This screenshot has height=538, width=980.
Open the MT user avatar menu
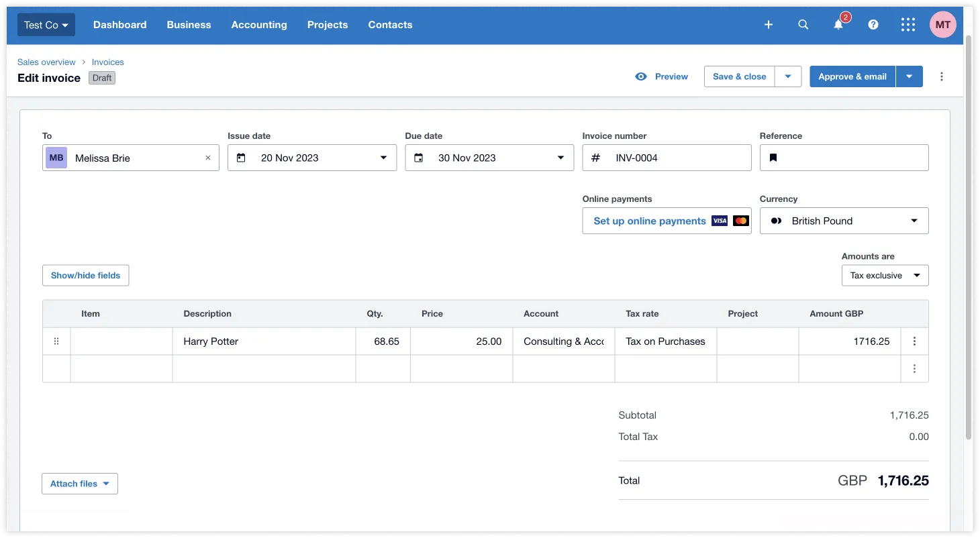pyautogui.click(x=942, y=25)
